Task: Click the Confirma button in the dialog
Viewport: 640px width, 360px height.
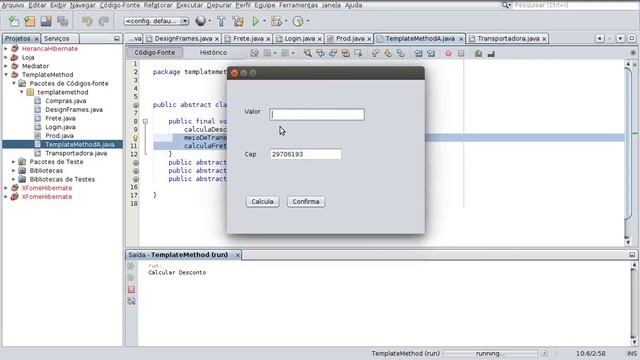Action: pyautogui.click(x=306, y=202)
